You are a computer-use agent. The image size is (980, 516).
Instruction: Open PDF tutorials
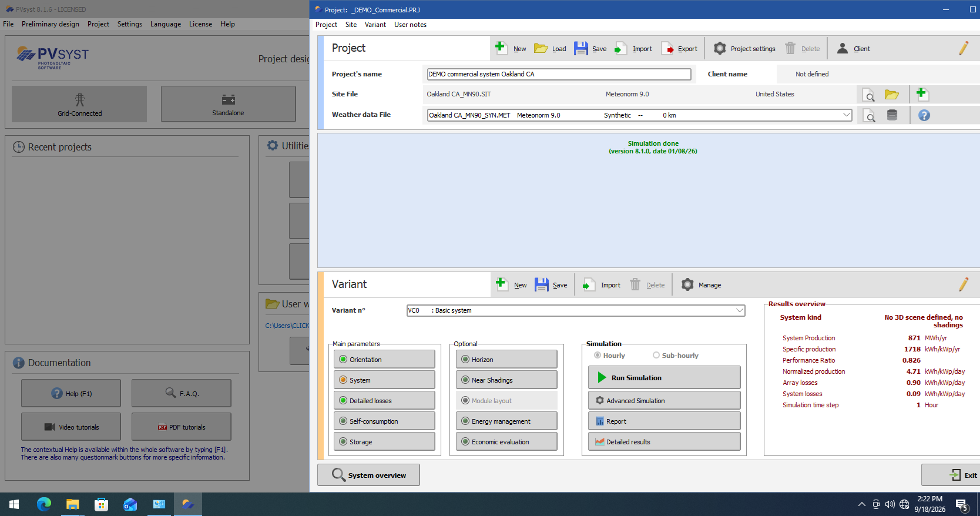(x=182, y=427)
